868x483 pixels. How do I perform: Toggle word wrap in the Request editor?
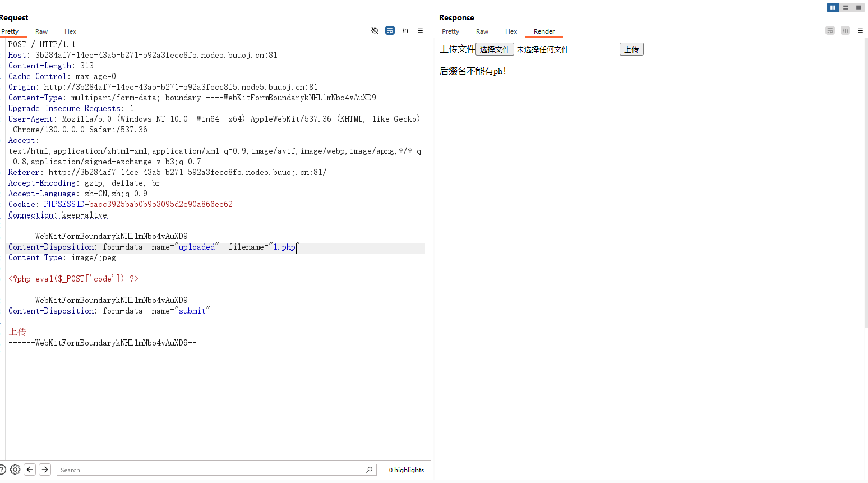coord(390,30)
